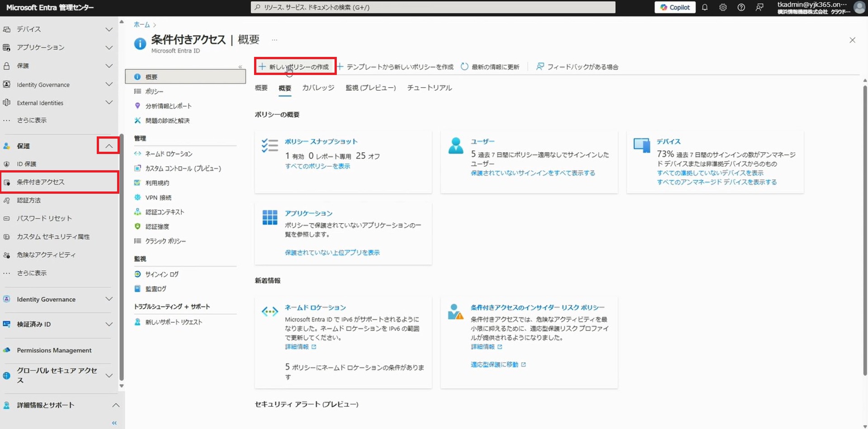This screenshot has width=868, height=429.
Task: Click フィードバックがある場合 button
Action: pos(577,67)
